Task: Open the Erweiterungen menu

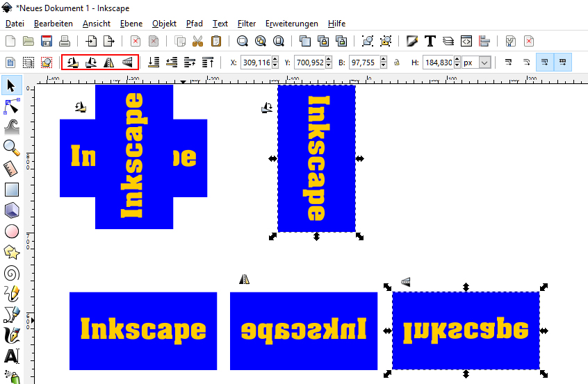Action: pos(292,24)
